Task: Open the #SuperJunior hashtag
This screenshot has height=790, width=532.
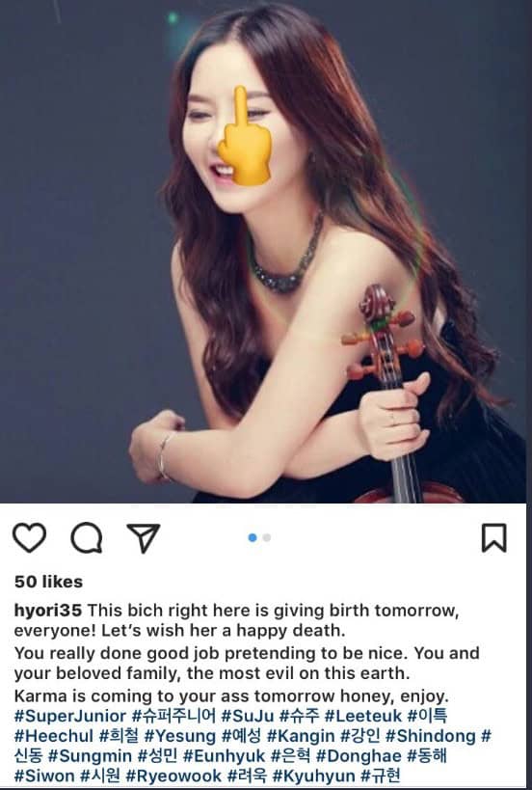Action: 70,716
